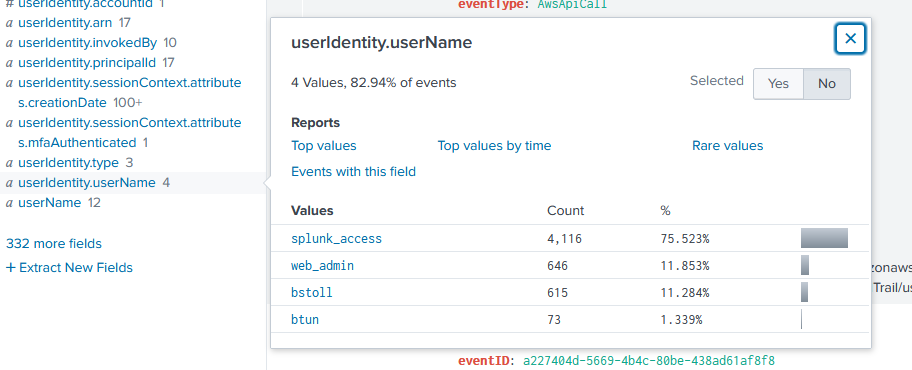Click the 615 count cell

tap(557, 293)
